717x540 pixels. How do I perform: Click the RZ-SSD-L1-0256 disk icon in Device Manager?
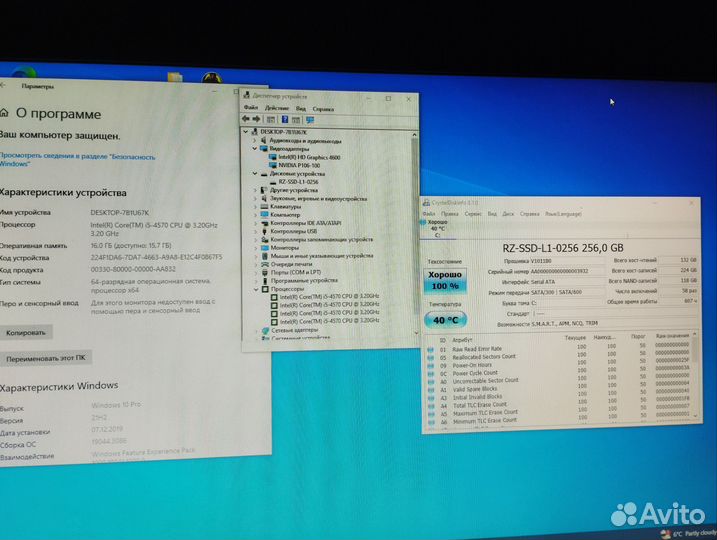(x=273, y=182)
